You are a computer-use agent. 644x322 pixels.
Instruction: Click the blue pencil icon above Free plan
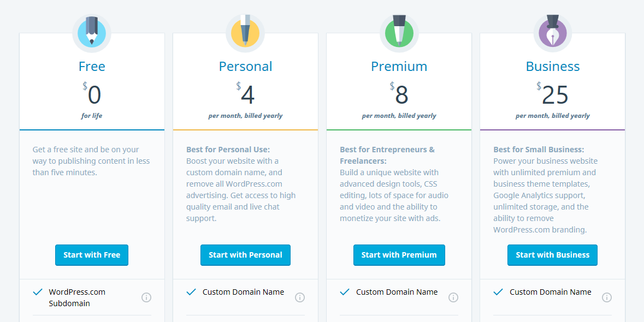click(92, 33)
